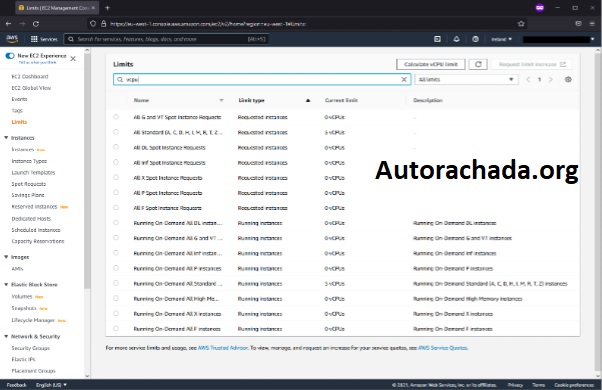This screenshot has height=390, width=602.
Task: Select All F Spot Instance Requests row
Action: tap(116, 208)
